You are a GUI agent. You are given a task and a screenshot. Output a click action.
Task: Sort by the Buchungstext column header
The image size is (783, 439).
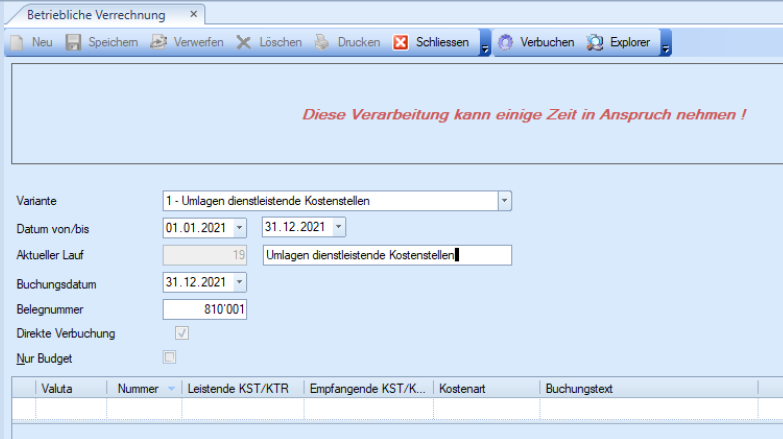[649, 389]
